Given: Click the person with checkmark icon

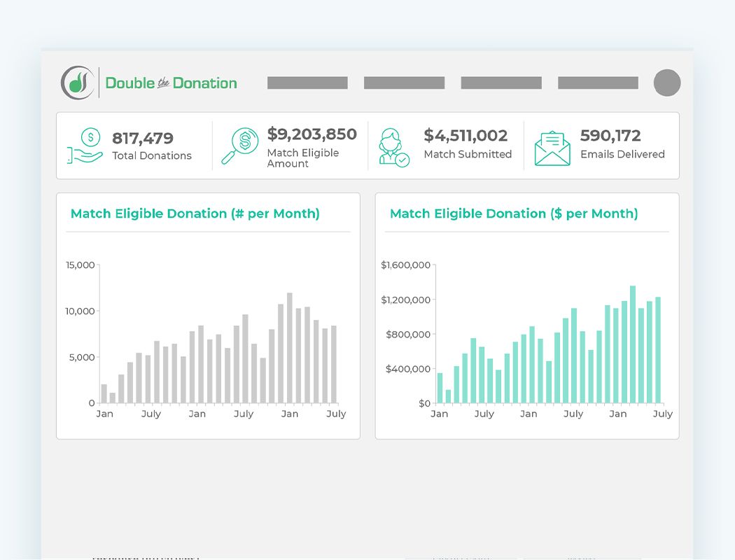Looking at the screenshot, I should (393, 147).
